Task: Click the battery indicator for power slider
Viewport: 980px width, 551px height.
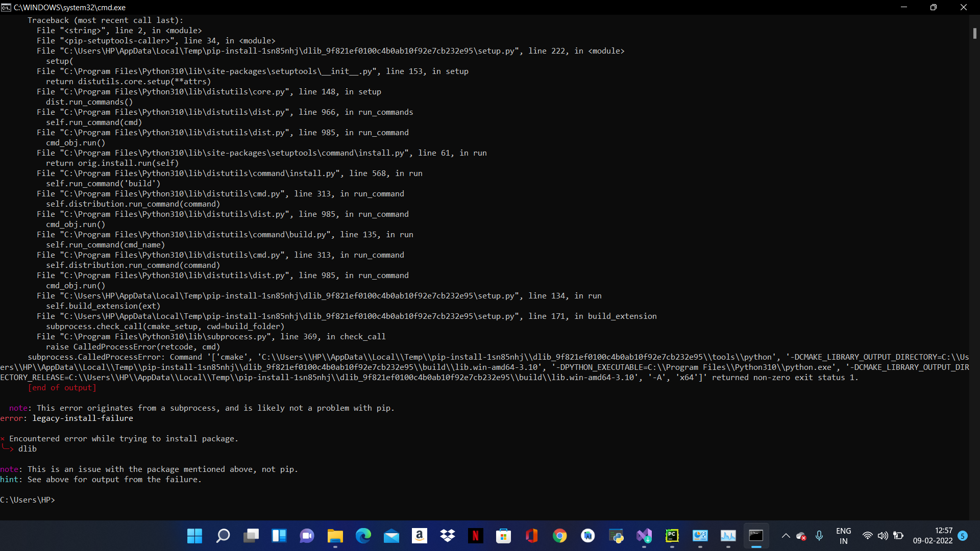Action: (x=899, y=536)
